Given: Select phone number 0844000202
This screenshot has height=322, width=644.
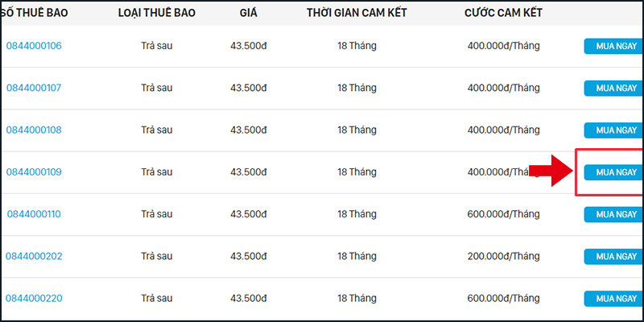Looking at the screenshot, I should (x=34, y=256).
